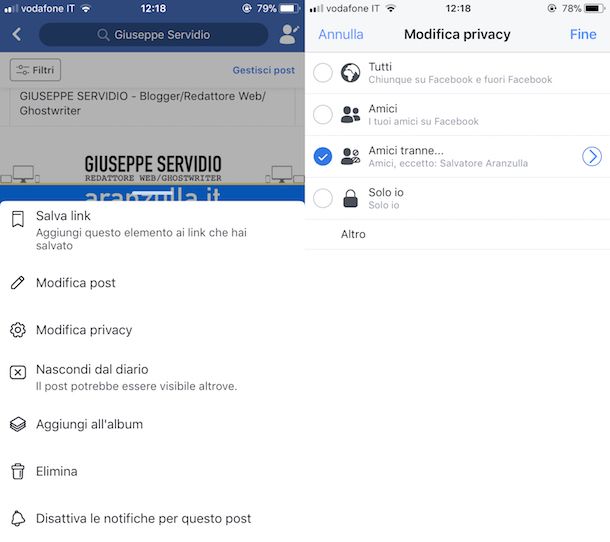Tap the bell icon to disable post notifications
This screenshot has height=542, width=610.
click(18, 518)
